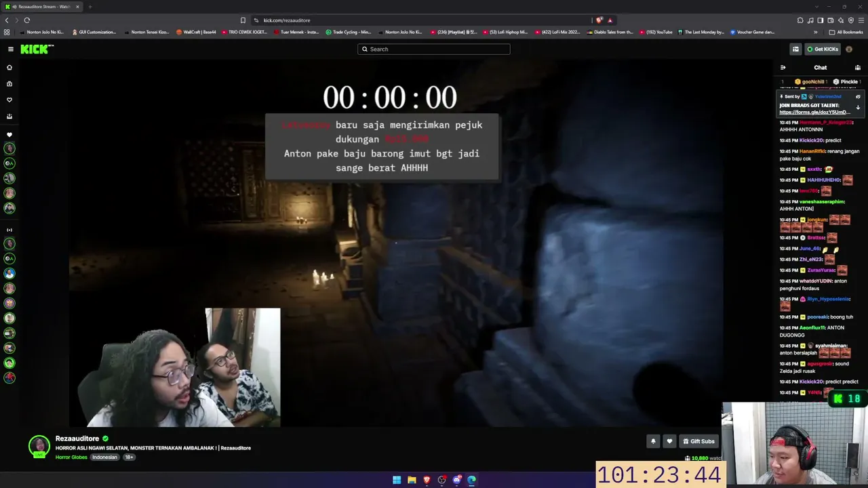Open the fourth icon in Kick sidebar below heart
This screenshot has height=488, width=868.
9,117
